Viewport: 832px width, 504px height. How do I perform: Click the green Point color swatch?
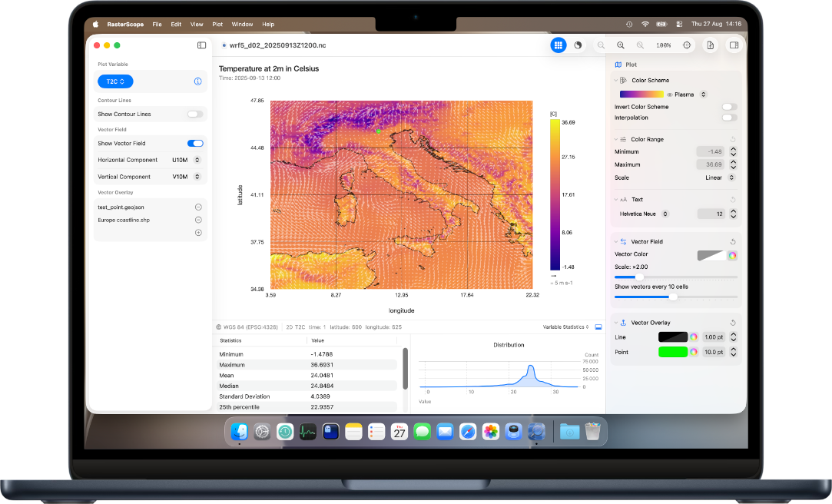[673, 353]
